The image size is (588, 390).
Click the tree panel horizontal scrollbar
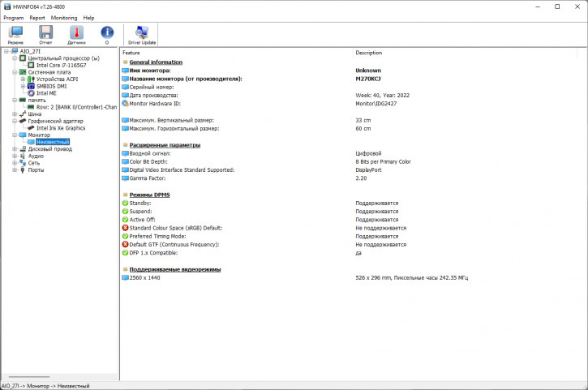click(29, 376)
